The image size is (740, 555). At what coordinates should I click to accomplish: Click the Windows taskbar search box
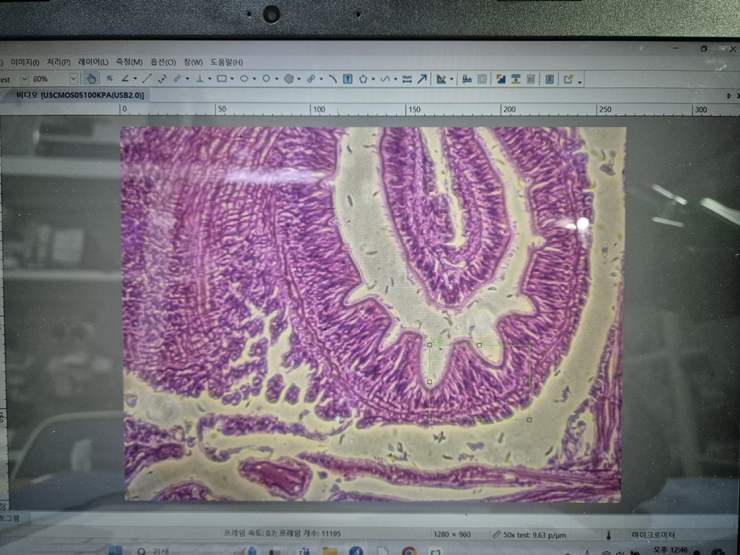click(x=160, y=551)
